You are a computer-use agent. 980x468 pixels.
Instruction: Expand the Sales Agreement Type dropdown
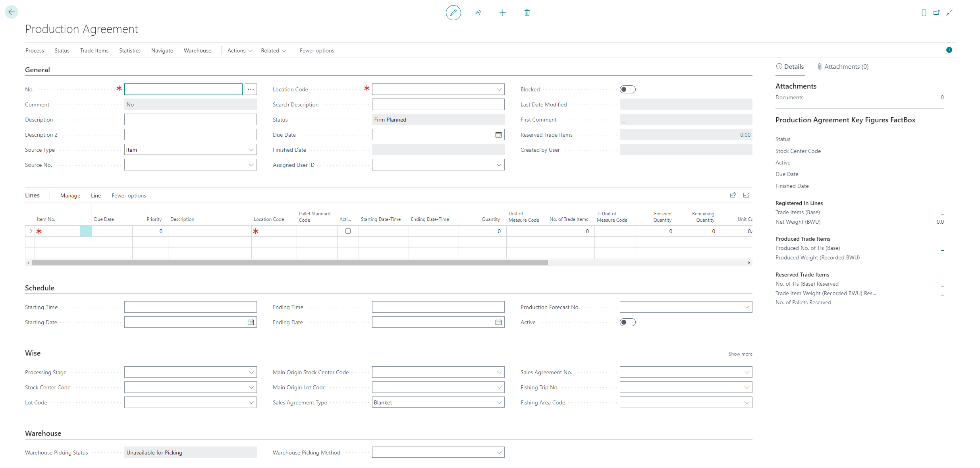point(499,402)
